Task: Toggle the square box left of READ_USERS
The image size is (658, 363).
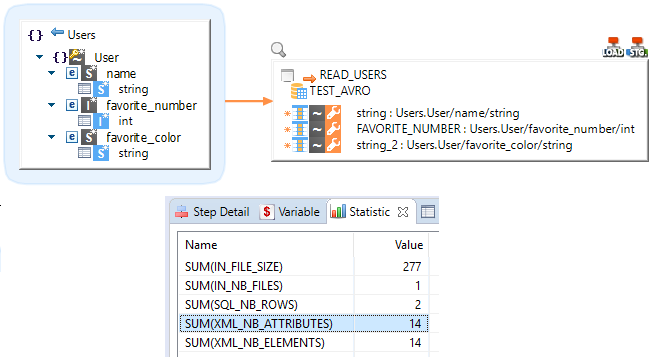Action: coord(287,76)
